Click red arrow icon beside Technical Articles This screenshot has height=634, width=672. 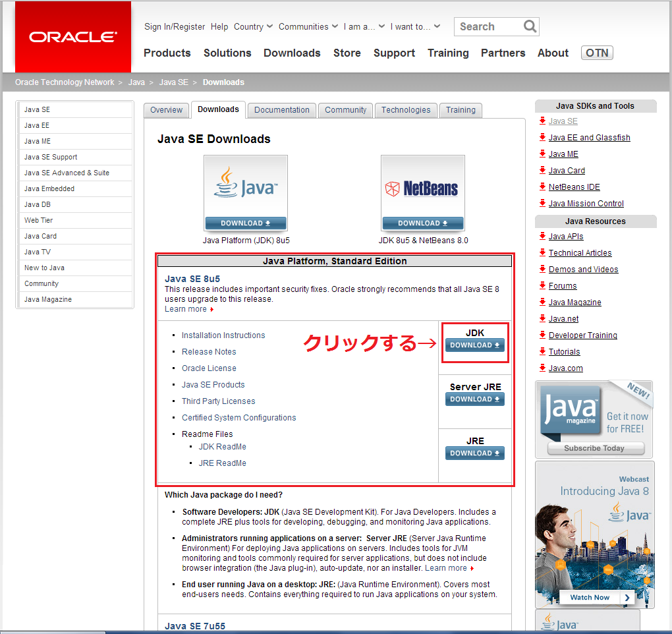[543, 252]
